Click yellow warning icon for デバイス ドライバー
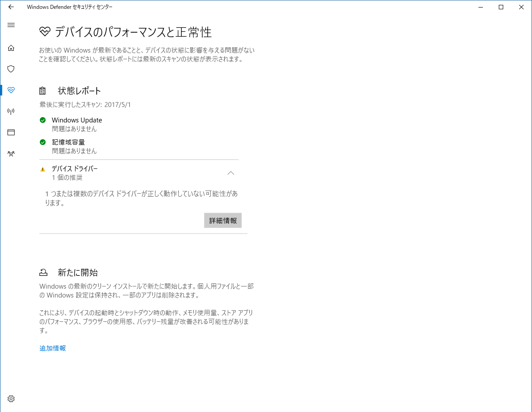The height and width of the screenshot is (412, 532). pyautogui.click(x=42, y=169)
